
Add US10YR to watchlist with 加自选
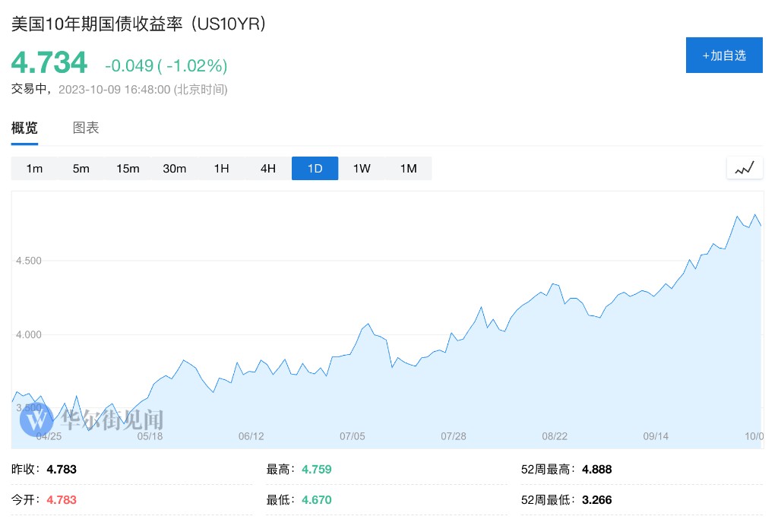point(723,55)
